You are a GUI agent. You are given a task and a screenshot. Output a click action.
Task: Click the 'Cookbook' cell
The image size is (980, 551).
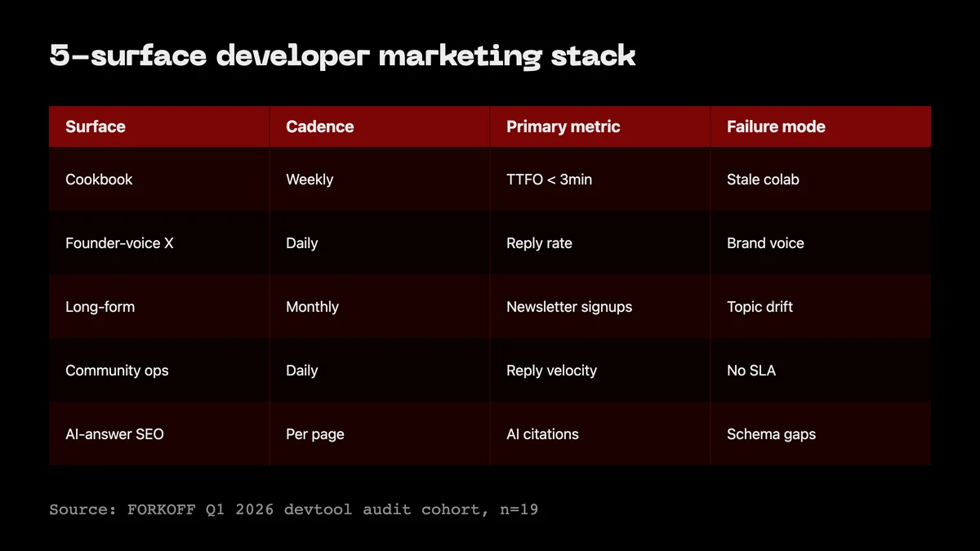click(159, 179)
